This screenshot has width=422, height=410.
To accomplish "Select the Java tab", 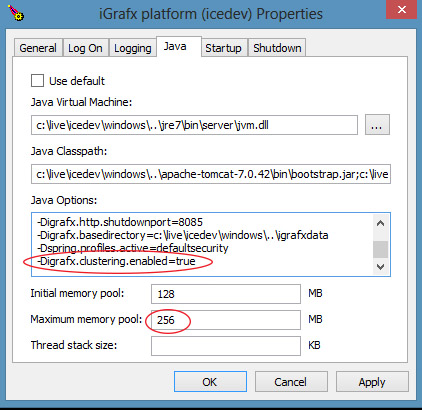I will pos(175,46).
